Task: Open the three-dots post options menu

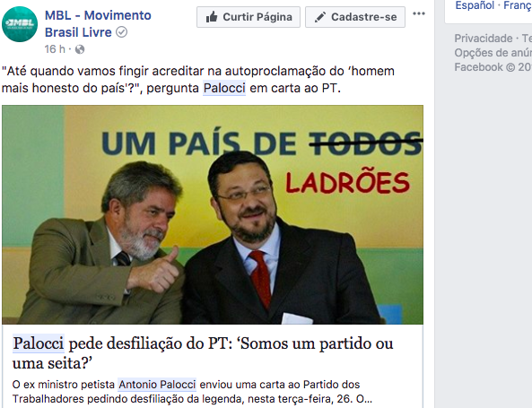Action: pyautogui.click(x=419, y=13)
